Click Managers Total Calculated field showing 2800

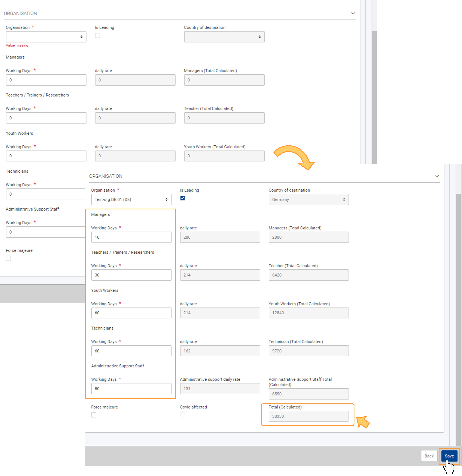tap(309, 237)
